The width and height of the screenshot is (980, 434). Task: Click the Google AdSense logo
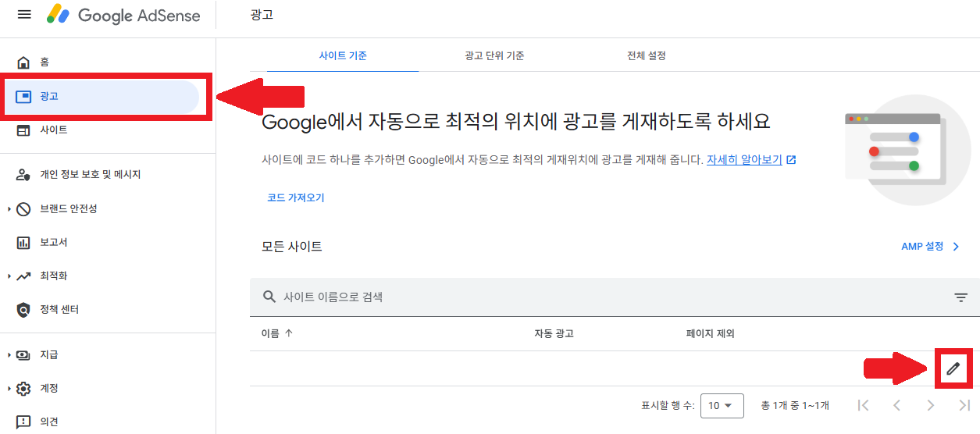[123, 15]
